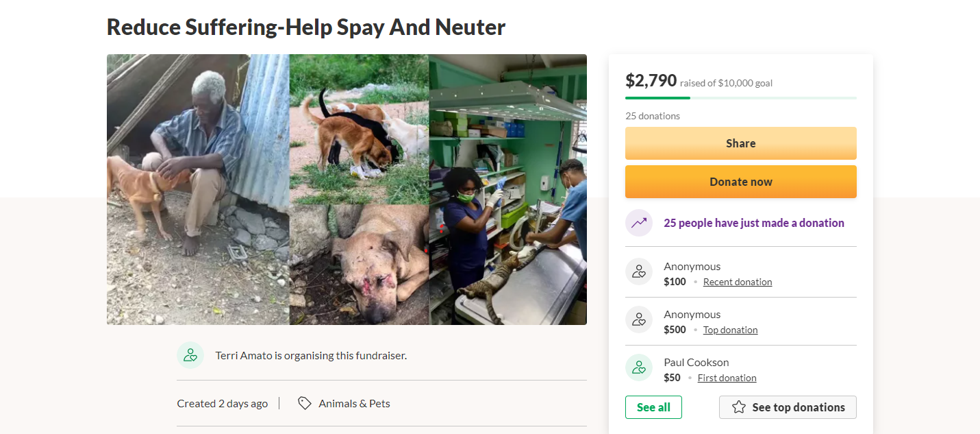Click the organiser avatar icon beside Terri Amato
The height and width of the screenshot is (434, 980).
pyautogui.click(x=190, y=355)
